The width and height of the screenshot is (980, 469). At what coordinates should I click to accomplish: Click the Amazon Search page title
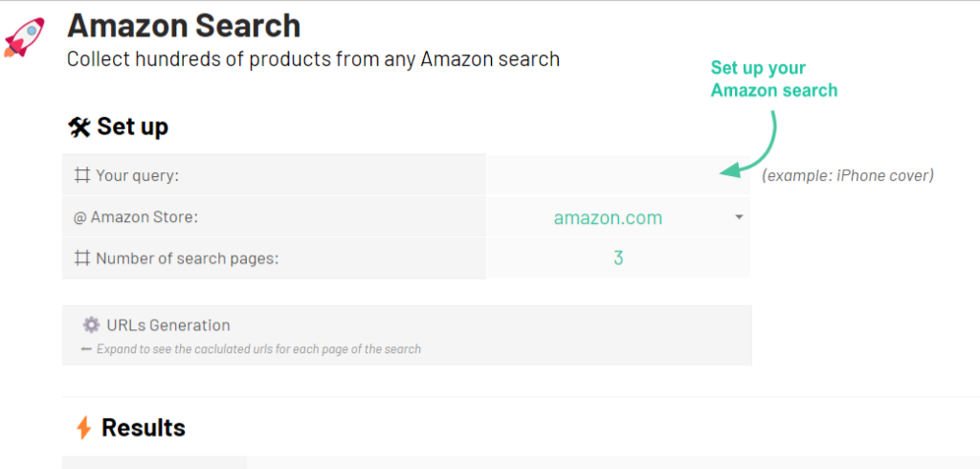coord(184,26)
